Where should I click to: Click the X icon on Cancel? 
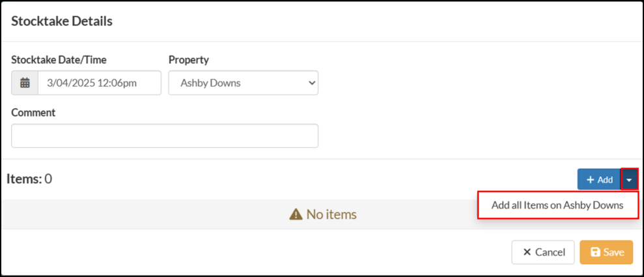[x=527, y=252]
